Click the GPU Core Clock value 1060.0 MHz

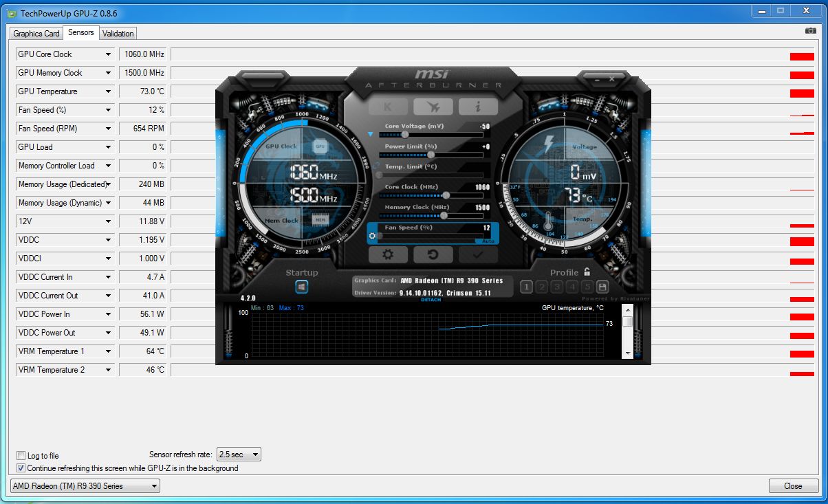pos(142,54)
